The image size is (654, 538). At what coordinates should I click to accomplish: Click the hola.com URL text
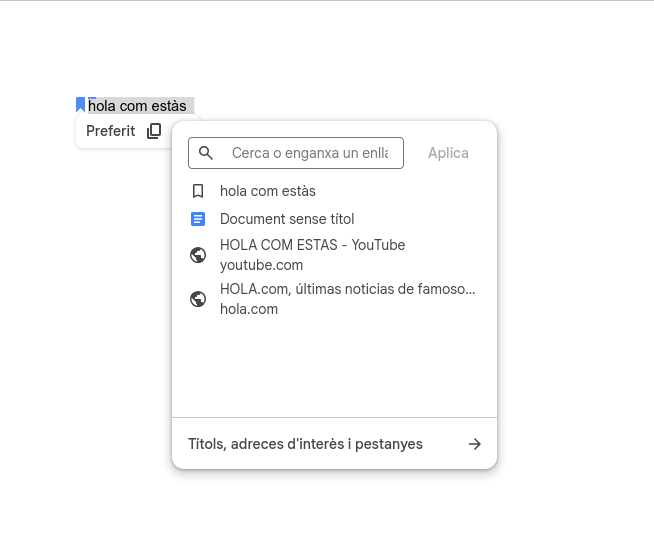tap(249, 309)
